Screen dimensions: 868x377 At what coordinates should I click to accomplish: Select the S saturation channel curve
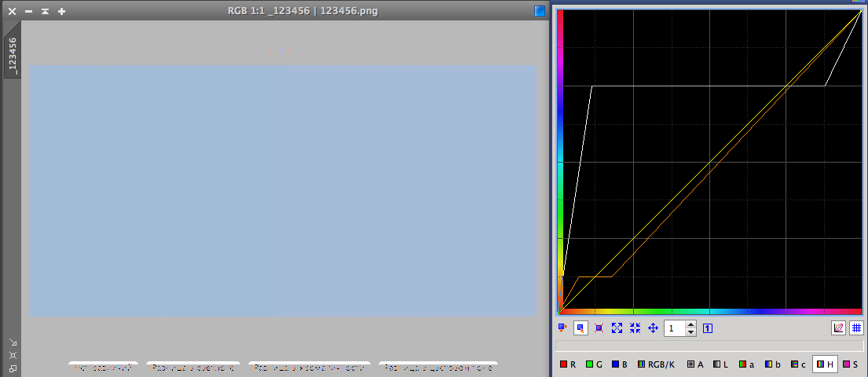pyautogui.click(x=850, y=364)
